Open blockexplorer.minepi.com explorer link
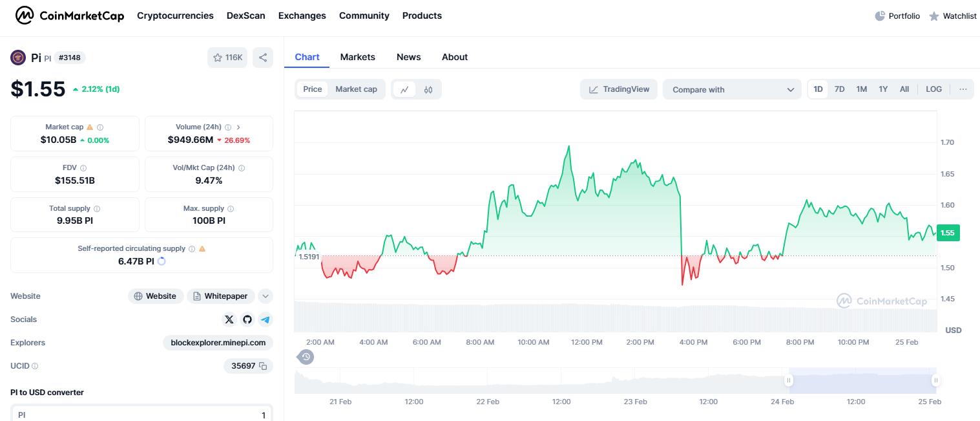 pyautogui.click(x=218, y=343)
